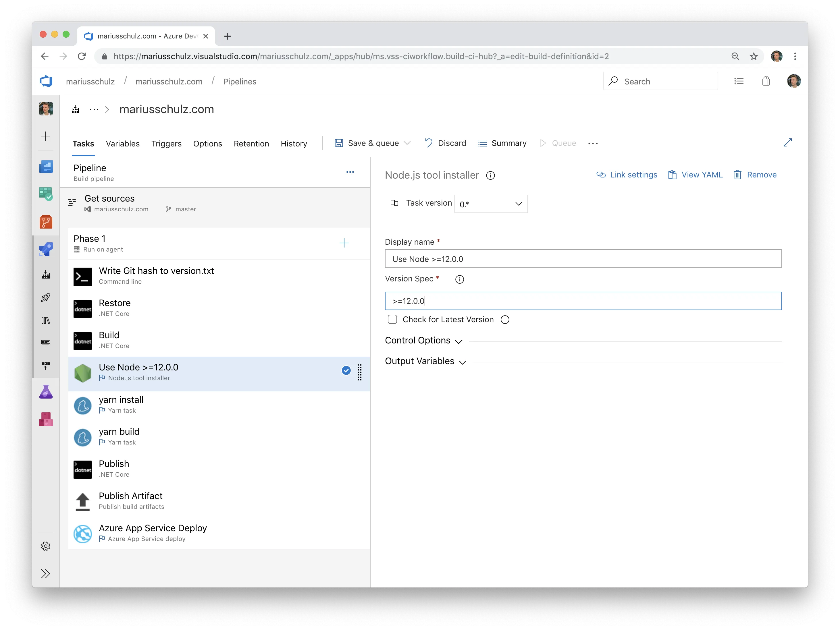Open the Task version dropdown
The width and height of the screenshot is (840, 630).
click(x=491, y=204)
